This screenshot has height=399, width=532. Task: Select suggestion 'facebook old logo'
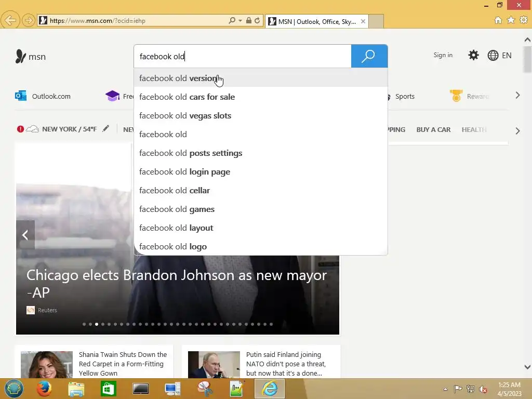point(261,246)
